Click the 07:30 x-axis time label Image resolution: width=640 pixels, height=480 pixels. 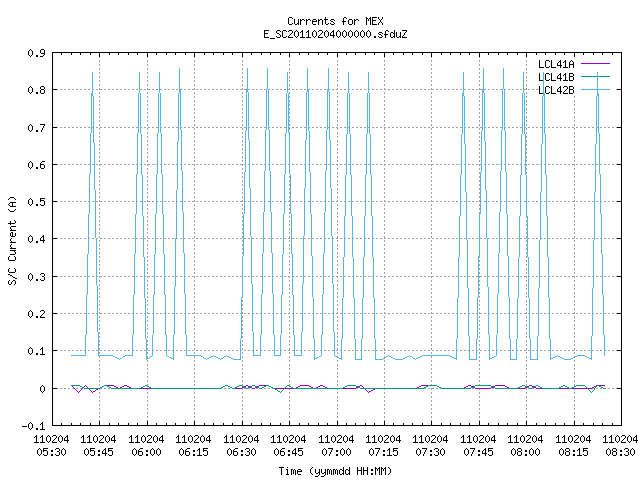point(430,453)
